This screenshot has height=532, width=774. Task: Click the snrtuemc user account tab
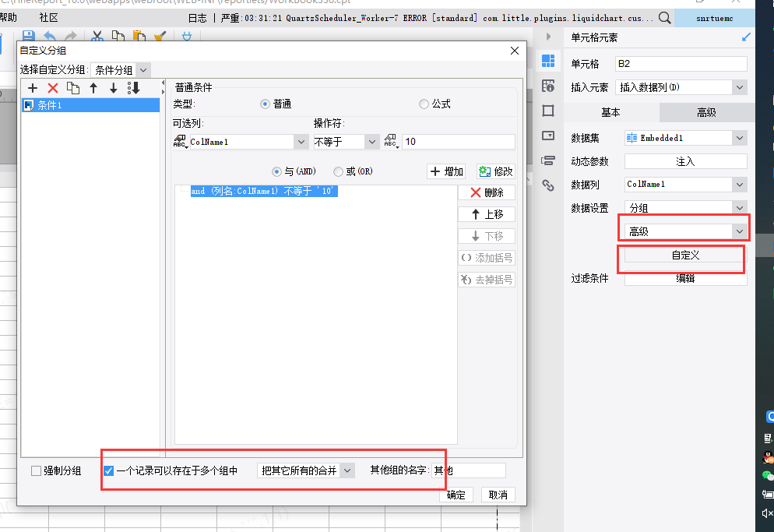pos(714,18)
